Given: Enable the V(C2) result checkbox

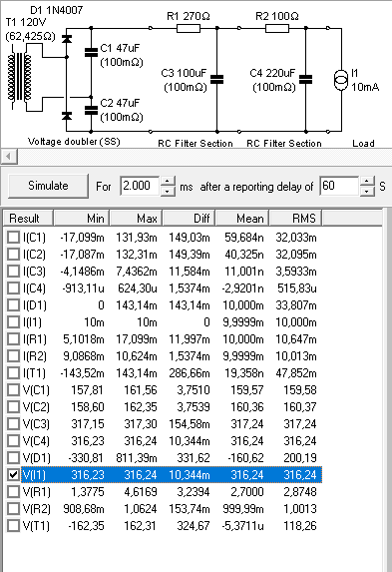Looking at the screenshot, I should pos(14,407).
